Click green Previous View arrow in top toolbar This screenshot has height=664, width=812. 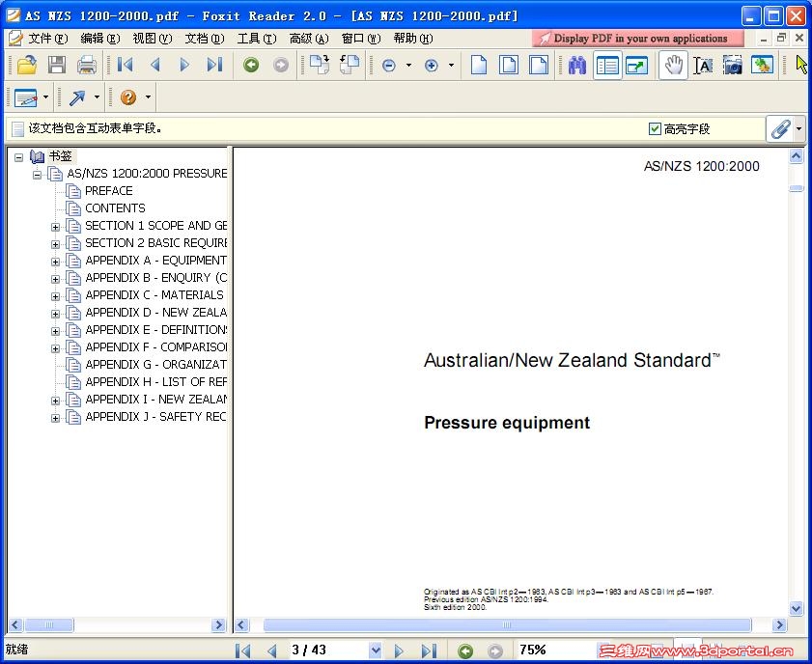coord(251,66)
